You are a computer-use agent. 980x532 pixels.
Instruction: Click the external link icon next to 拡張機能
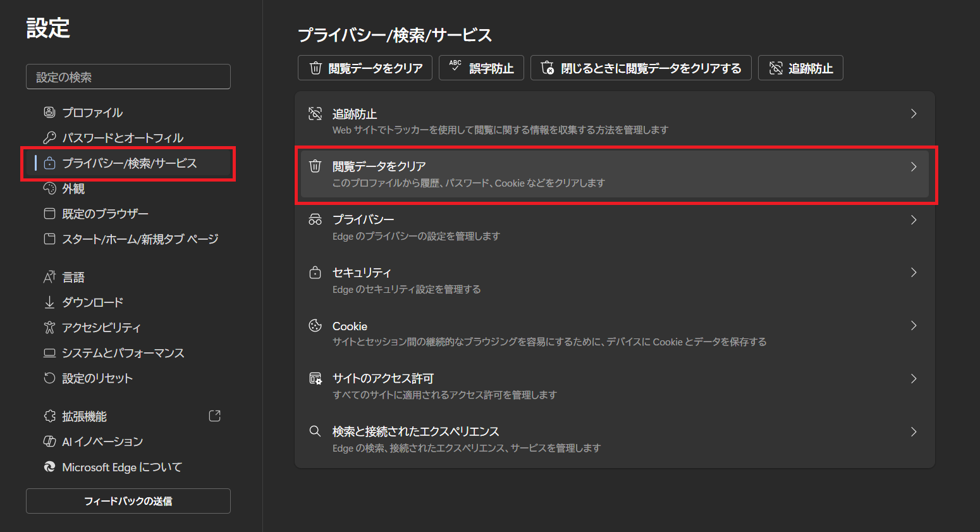(215, 416)
